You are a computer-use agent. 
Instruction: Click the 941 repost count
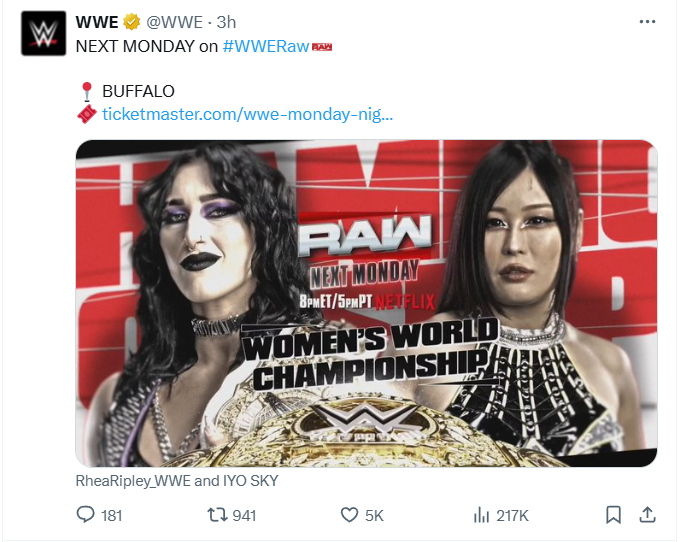pos(244,515)
